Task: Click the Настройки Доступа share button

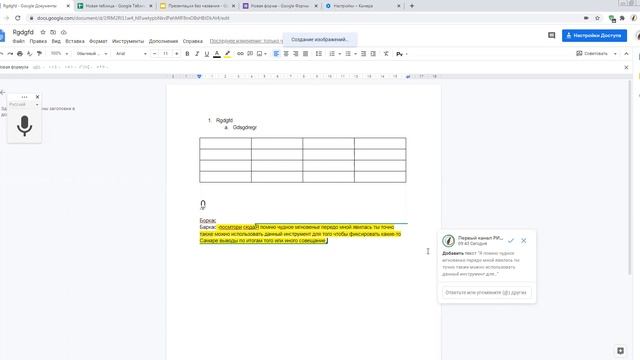Action: point(594,36)
